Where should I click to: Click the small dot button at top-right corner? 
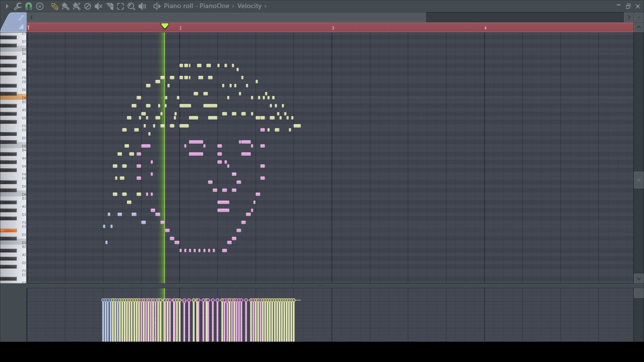[638, 18]
